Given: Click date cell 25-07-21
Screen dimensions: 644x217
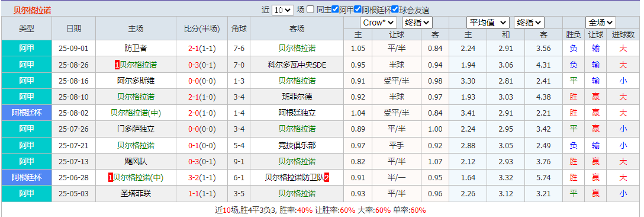Looking at the screenshot, I should pyautogui.click(x=74, y=145).
